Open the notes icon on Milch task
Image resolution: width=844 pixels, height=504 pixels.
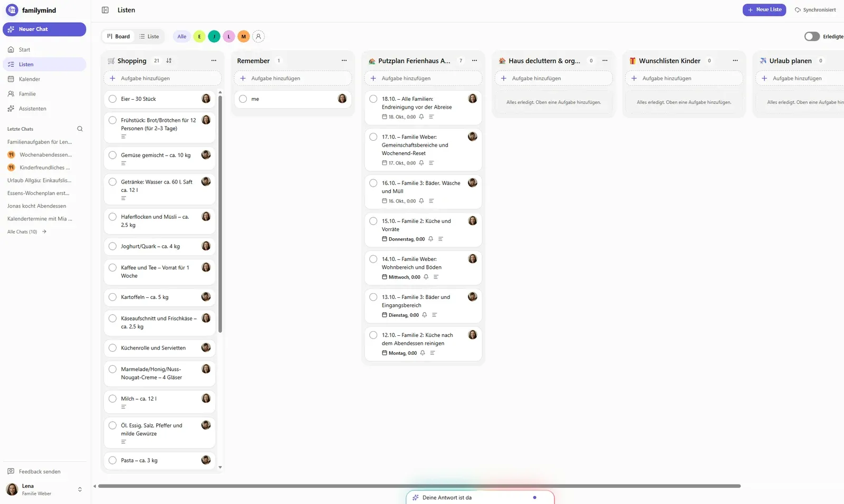(123, 407)
